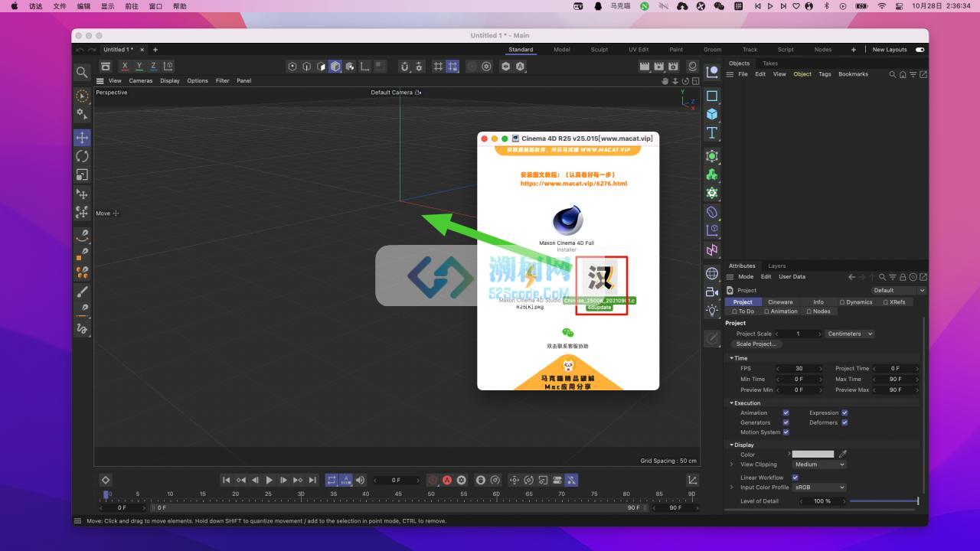Expand the View Clipping arrow
Screen dimensions: 980x551
point(732,465)
